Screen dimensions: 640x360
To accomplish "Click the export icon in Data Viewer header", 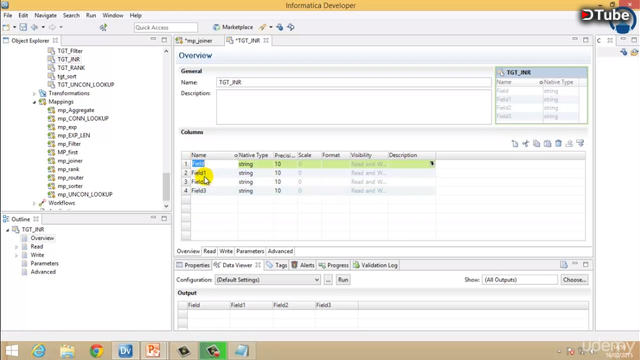I will 564,265.
